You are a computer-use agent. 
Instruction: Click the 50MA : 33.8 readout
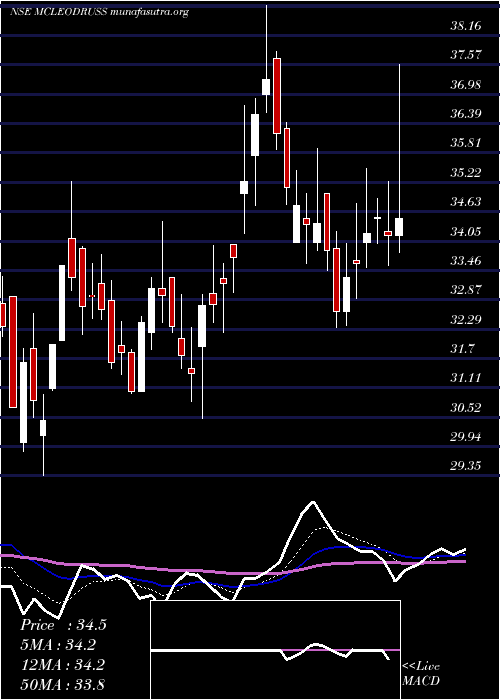tap(62, 684)
